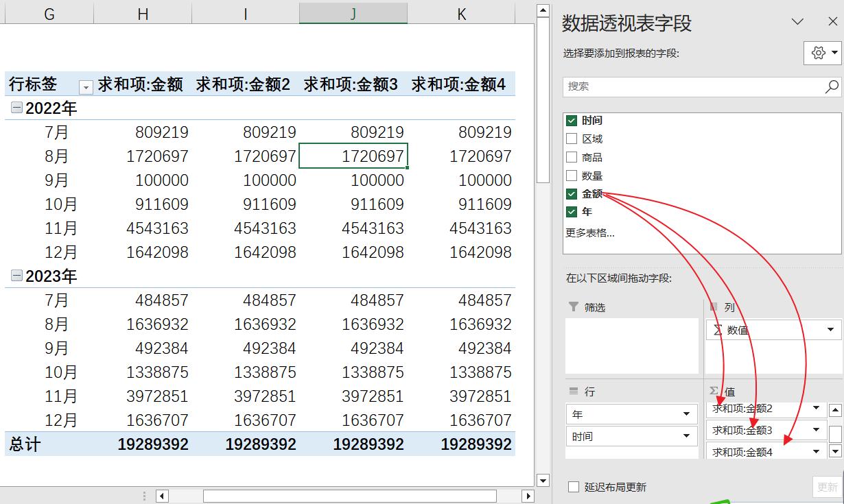Open the 年 field dropdown in Rows area
This screenshot has height=504, width=844.
[x=687, y=413]
